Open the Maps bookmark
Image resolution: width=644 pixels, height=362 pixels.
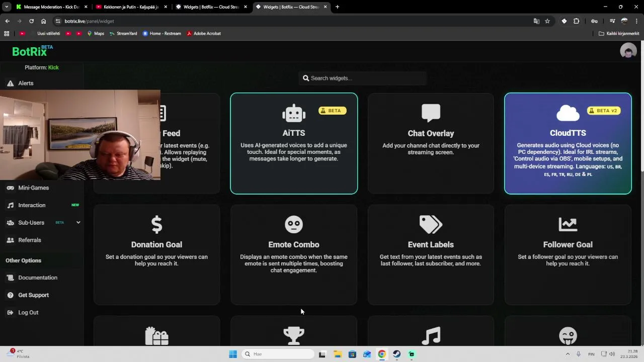point(96,34)
